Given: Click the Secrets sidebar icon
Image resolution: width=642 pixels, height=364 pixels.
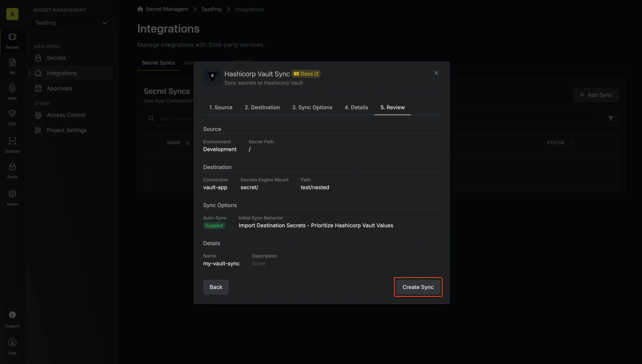Looking at the screenshot, I should pyautogui.click(x=12, y=37).
